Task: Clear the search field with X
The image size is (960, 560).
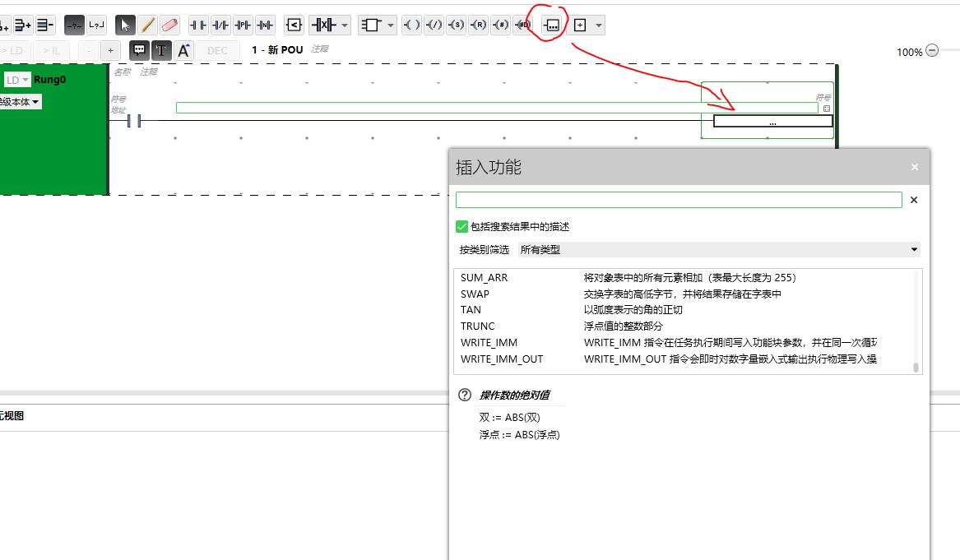Action: point(913,200)
